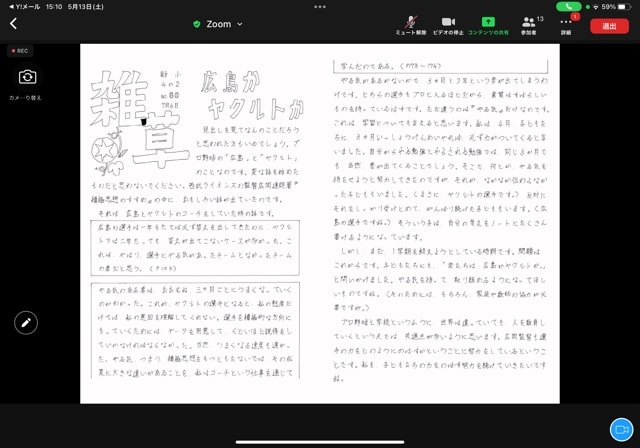Tap the three dots at screen top

coord(320,7)
